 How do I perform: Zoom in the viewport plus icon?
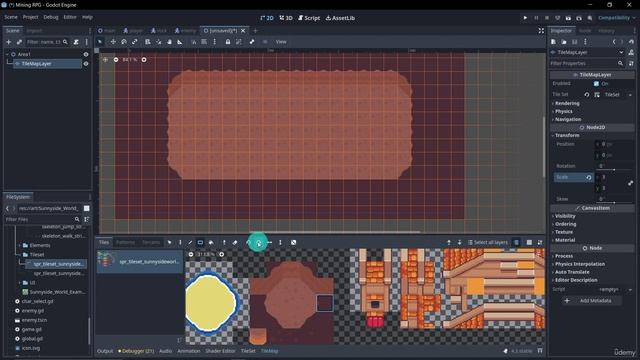(x=144, y=60)
